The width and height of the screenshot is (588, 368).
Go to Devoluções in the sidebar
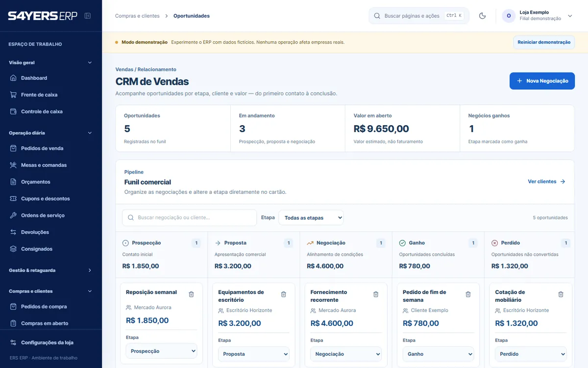tap(51, 232)
